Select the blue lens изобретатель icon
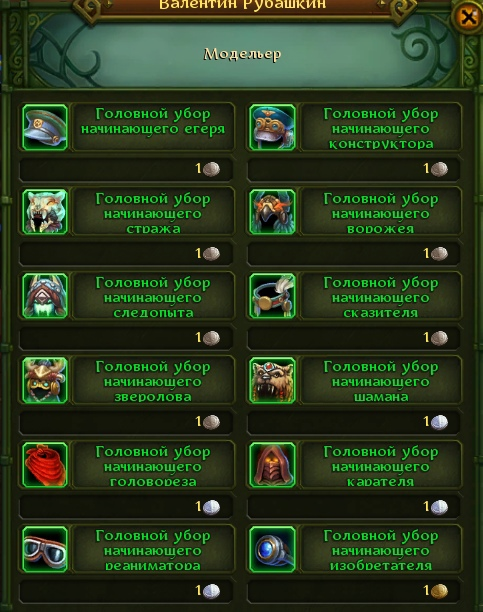This screenshot has width=483, height=612. (x=272, y=549)
